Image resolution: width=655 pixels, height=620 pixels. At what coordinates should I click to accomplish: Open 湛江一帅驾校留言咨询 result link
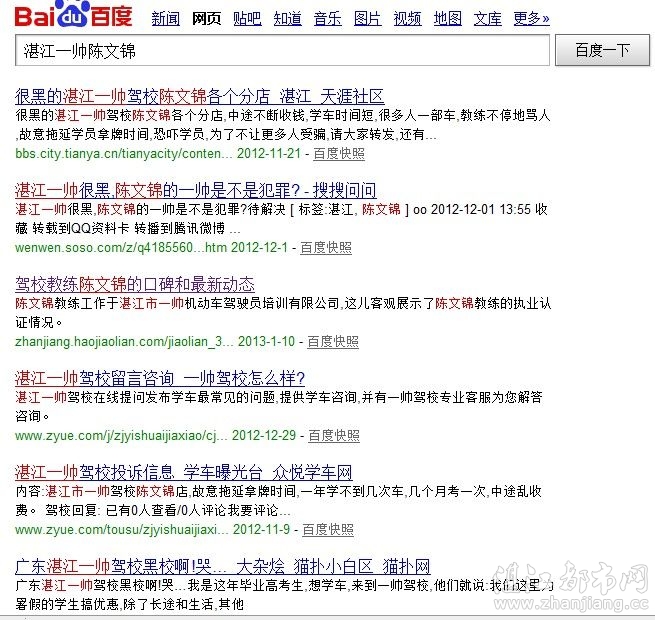pos(160,378)
